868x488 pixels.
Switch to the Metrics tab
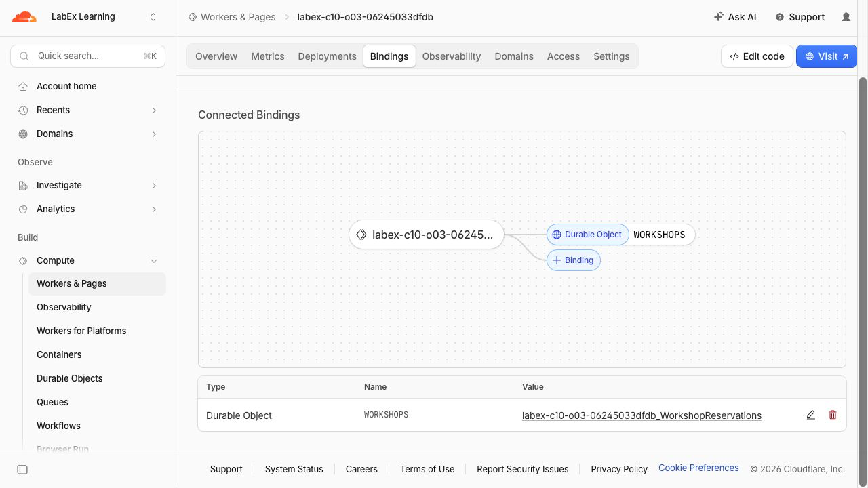(x=268, y=56)
